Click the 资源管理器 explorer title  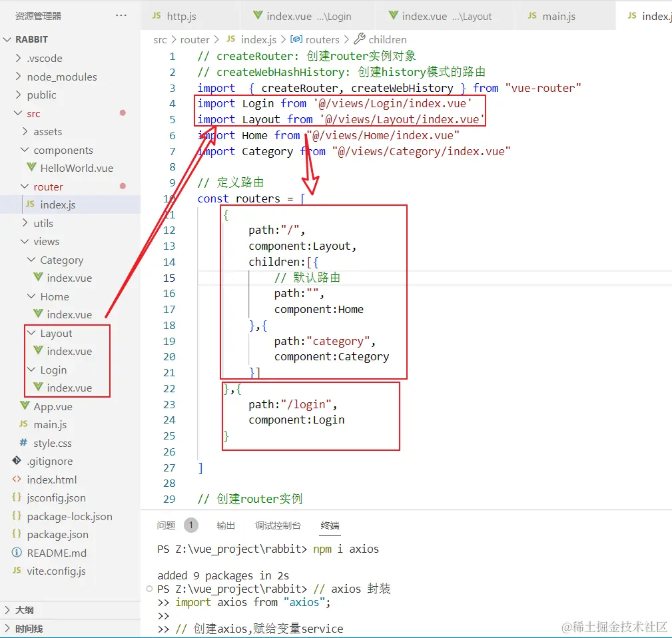click(38, 16)
